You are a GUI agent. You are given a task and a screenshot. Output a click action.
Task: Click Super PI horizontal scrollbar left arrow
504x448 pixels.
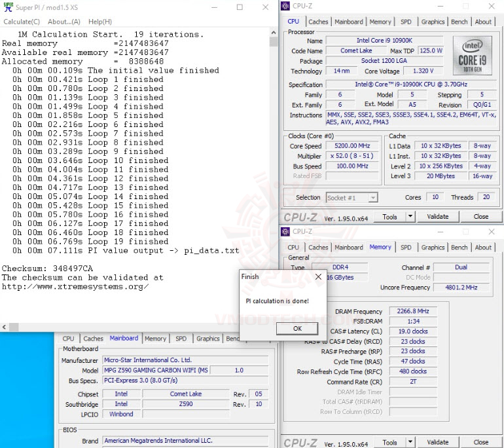point(4,327)
